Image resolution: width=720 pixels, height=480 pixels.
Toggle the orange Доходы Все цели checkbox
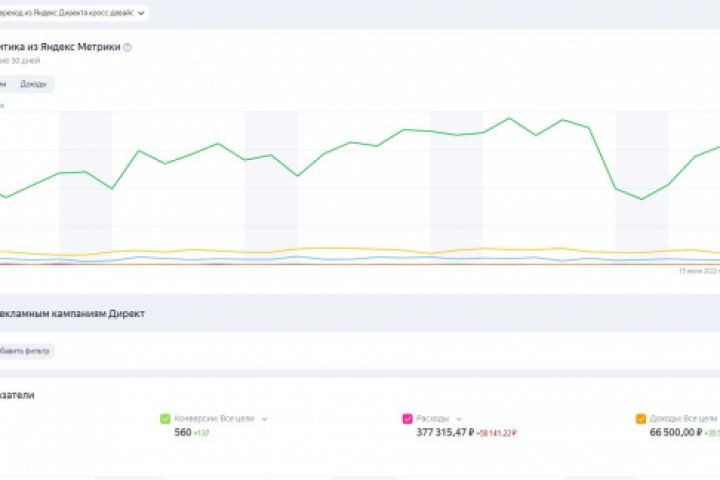tap(641, 419)
